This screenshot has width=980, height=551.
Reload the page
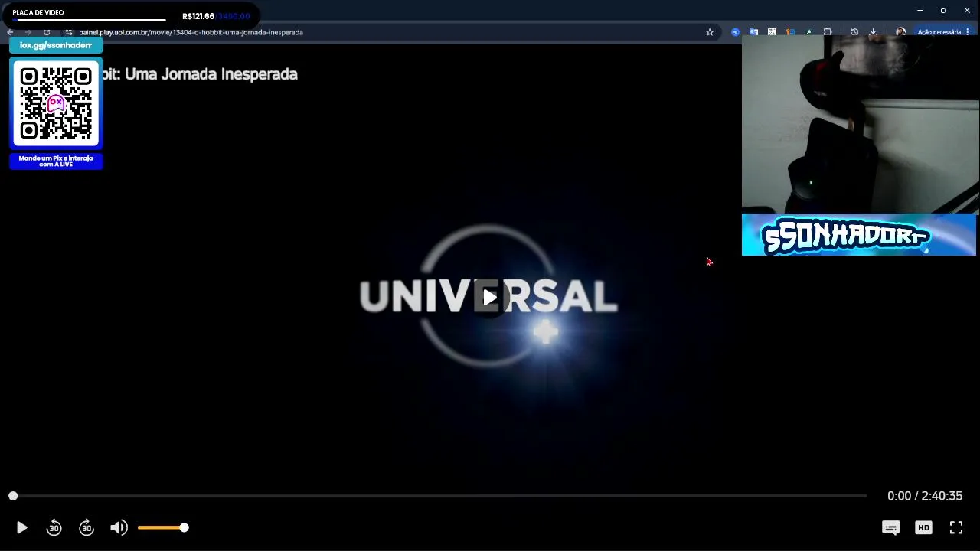[x=47, y=32]
